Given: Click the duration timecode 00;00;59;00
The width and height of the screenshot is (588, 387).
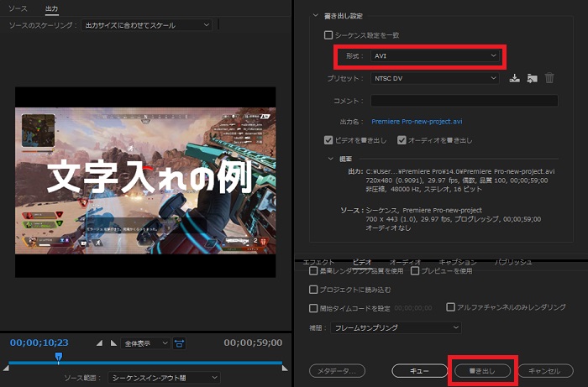Looking at the screenshot, I should point(253,343).
